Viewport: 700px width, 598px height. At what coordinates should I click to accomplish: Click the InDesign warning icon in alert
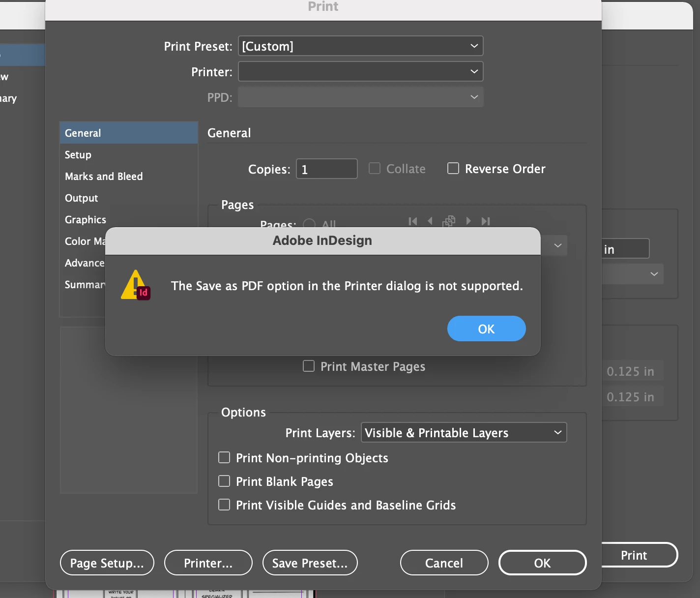(x=135, y=285)
